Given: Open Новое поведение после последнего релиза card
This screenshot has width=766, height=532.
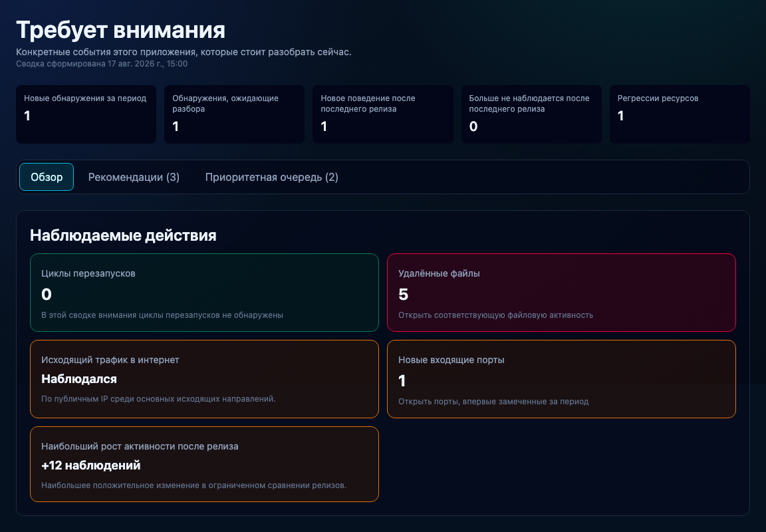Looking at the screenshot, I should (x=383, y=114).
